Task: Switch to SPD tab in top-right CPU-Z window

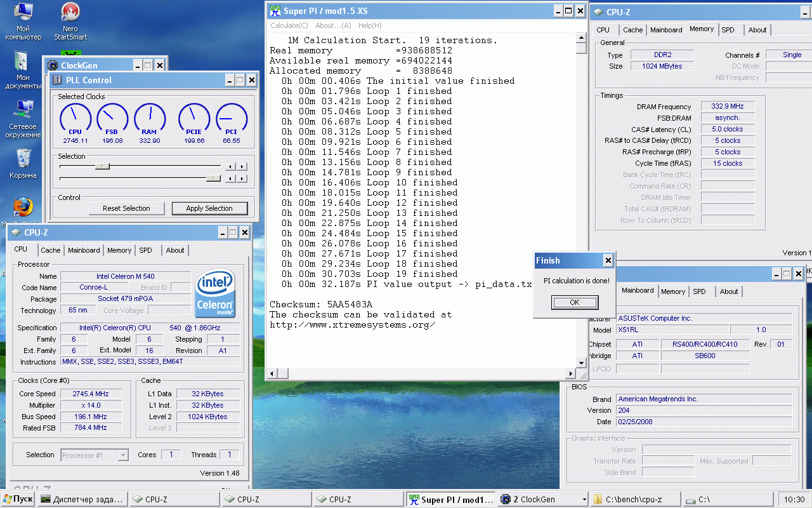Action: (x=728, y=30)
